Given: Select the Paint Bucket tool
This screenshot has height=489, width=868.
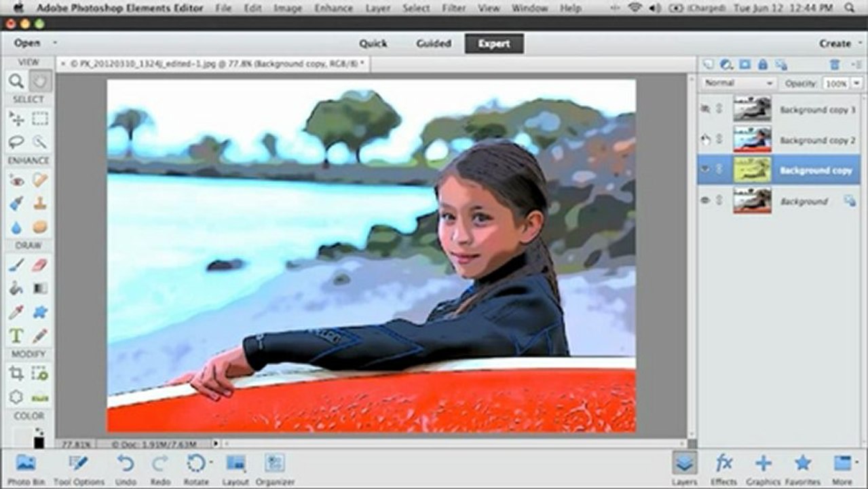Looking at the screenshot, I should [16, 288].
